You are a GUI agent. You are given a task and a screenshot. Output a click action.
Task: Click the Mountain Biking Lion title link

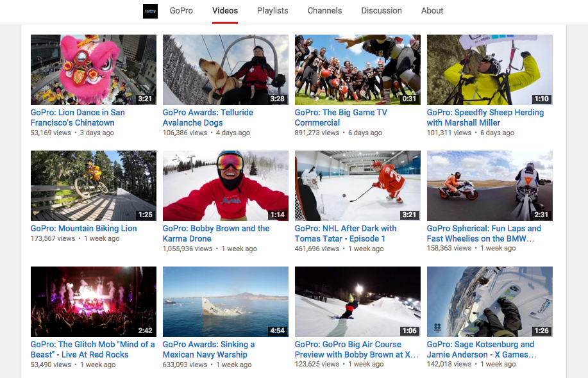pos(83,228)
